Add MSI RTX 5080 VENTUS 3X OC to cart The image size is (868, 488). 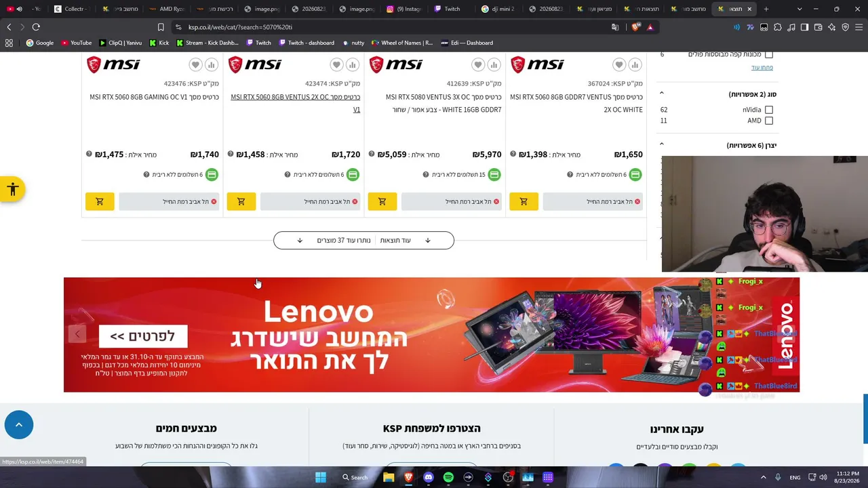click(382, 201)
